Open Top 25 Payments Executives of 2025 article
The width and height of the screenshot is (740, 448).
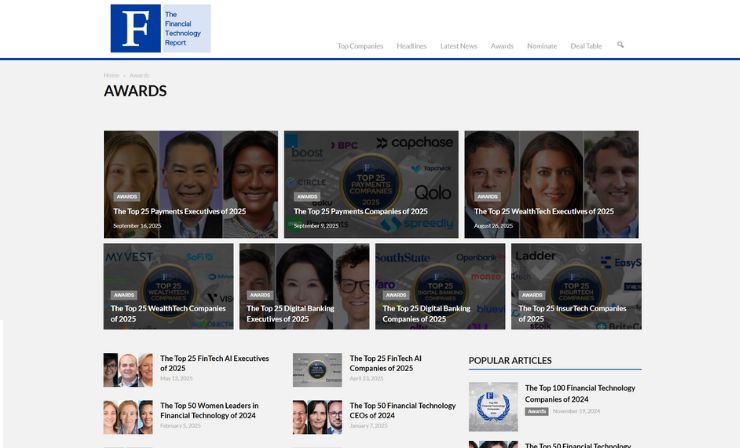point(180,211)
